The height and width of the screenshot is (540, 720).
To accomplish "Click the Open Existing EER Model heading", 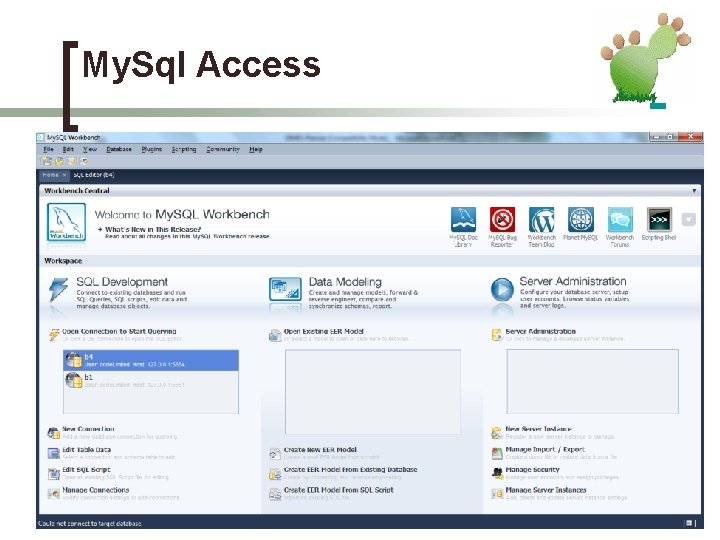I will pyautogui.click(x=323, y=331).
